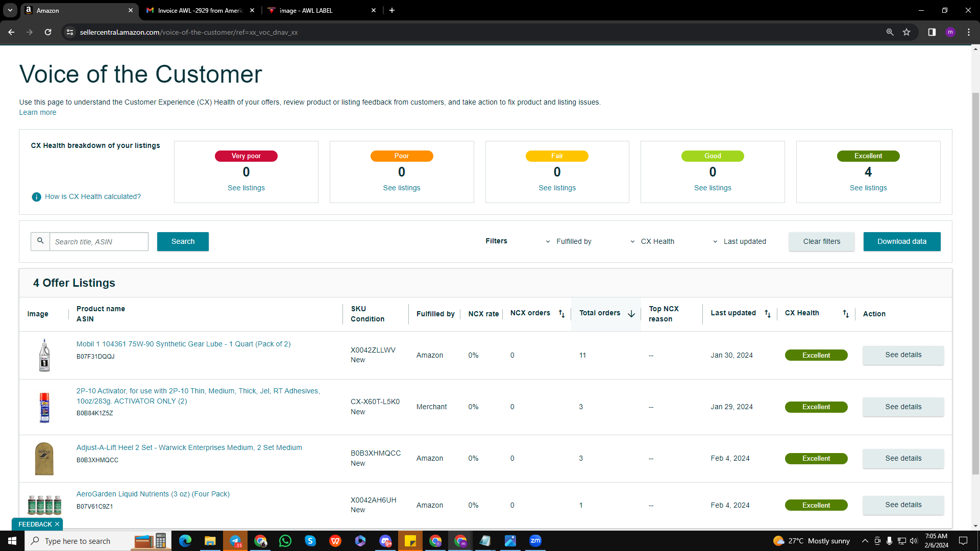
Task: See listings under Very poor
Action: click(246, 188)
